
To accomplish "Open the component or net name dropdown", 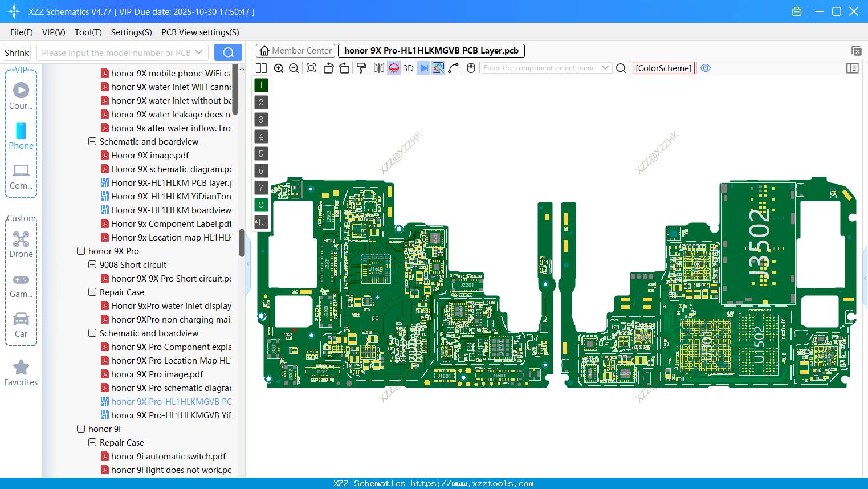I will pyautogui.click(x=605, y=68).
